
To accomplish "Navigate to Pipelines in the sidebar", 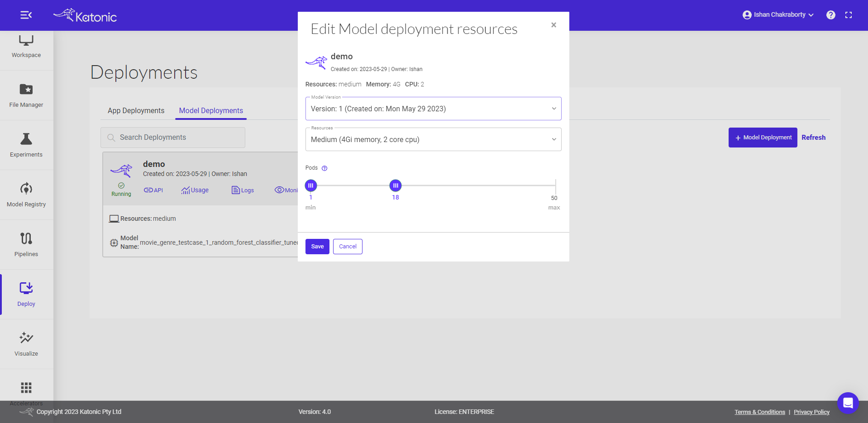I will pos(26,245).
